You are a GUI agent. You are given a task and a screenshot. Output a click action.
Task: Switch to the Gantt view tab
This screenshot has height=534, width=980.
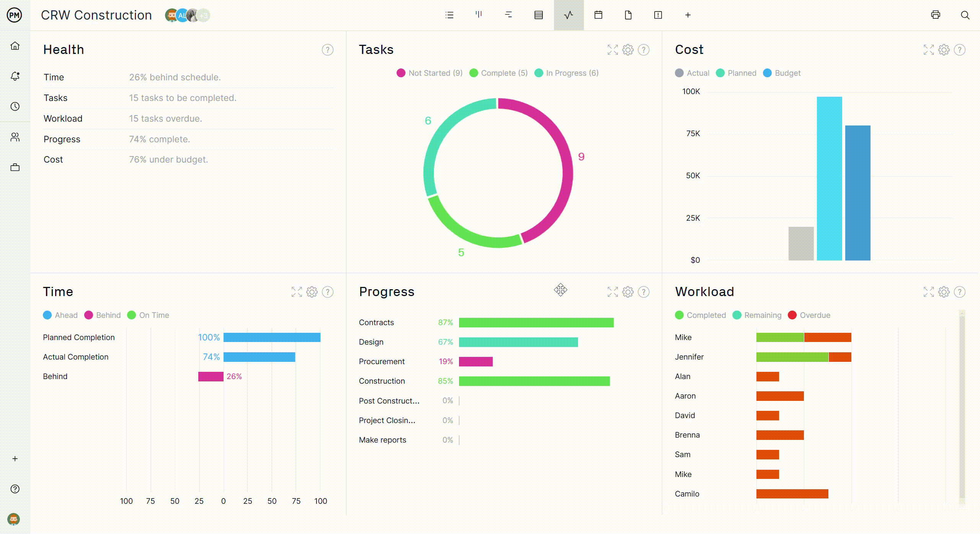508,15
